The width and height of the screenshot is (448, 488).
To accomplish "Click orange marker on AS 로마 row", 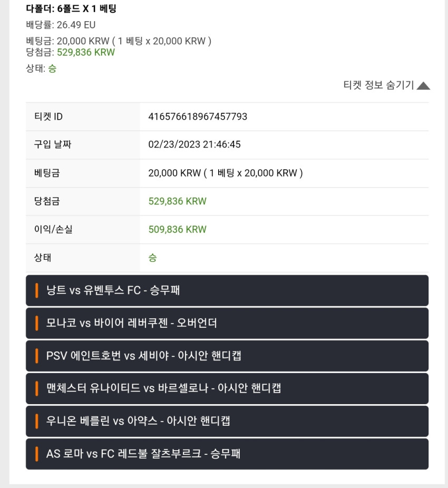I will [x=37, y=454].
